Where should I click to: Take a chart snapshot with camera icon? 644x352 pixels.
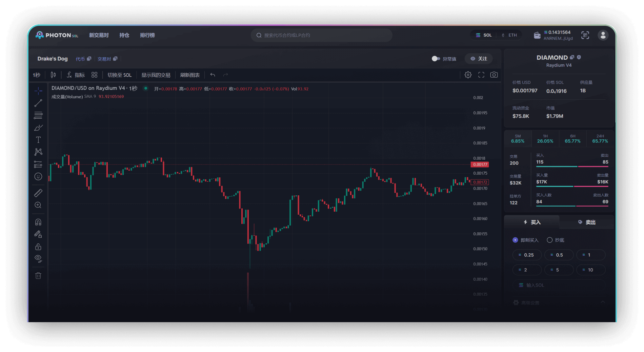494,75
